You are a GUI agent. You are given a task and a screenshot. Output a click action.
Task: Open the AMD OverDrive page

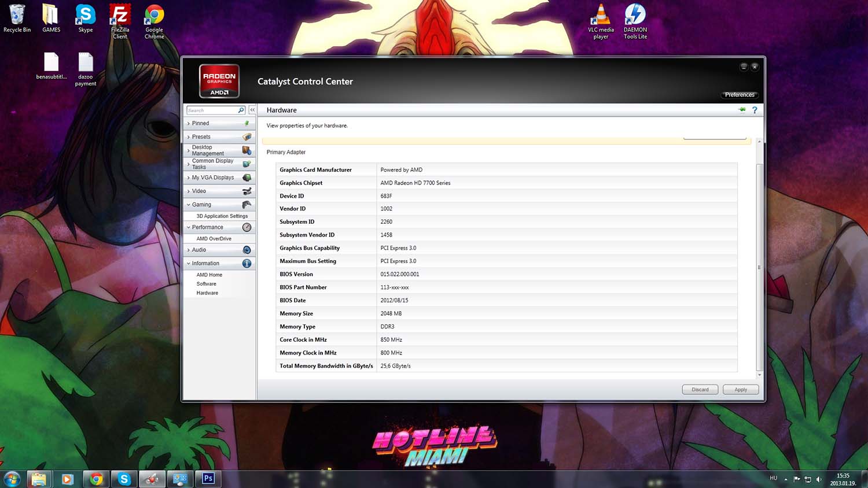[214, 239]
